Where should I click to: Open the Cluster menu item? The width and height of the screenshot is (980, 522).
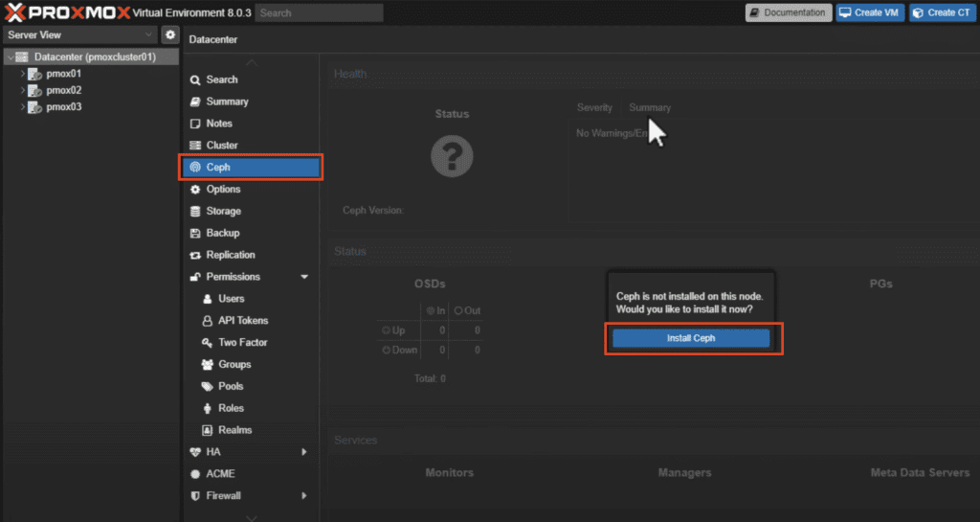coord(222,146)
